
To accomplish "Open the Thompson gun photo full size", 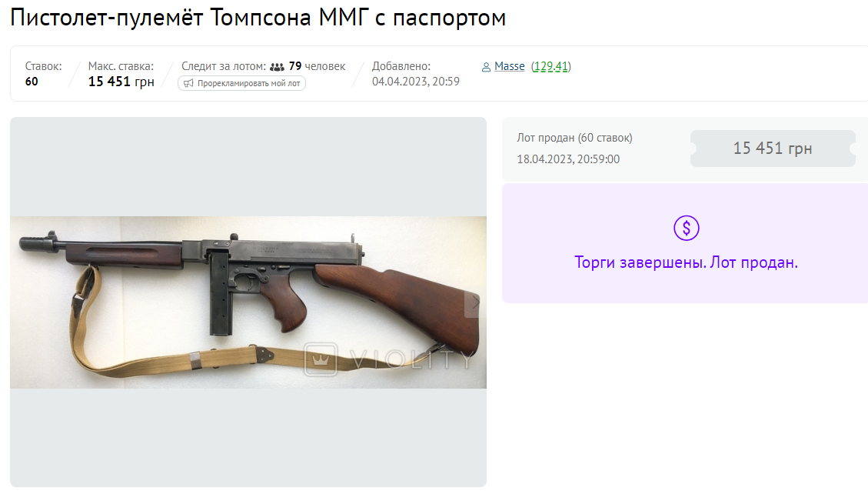I will pos(248,302).
